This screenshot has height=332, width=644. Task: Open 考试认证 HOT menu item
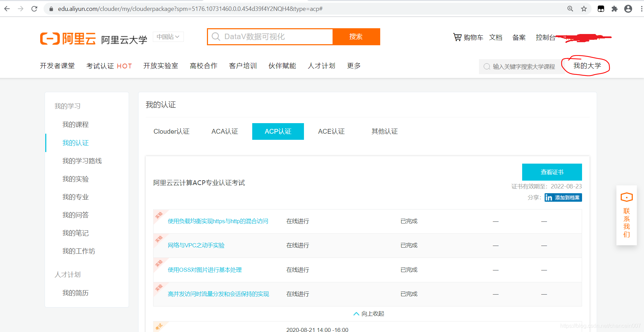(109, 66)
